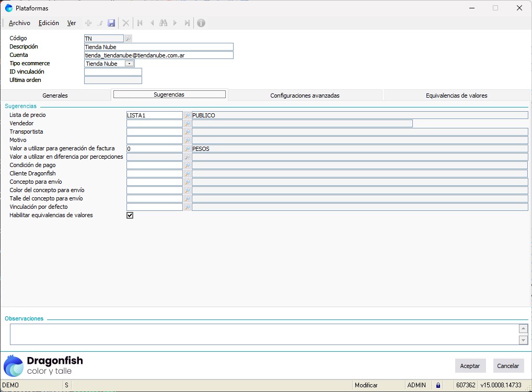The width and height of the screenshot is (532, 392).
Task: Click inside the Observaciones text area
Action: click(x=264, y=334)
